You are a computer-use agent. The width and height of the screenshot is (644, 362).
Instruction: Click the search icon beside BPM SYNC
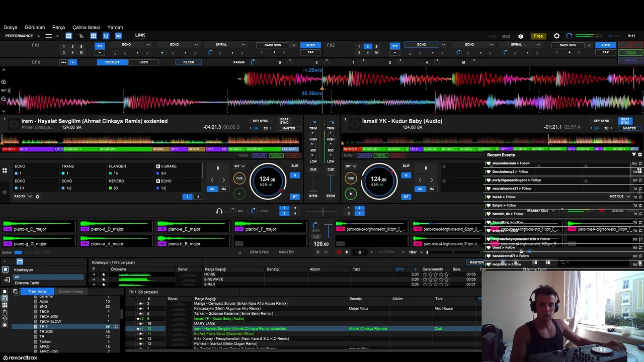(x=239, y=252)
